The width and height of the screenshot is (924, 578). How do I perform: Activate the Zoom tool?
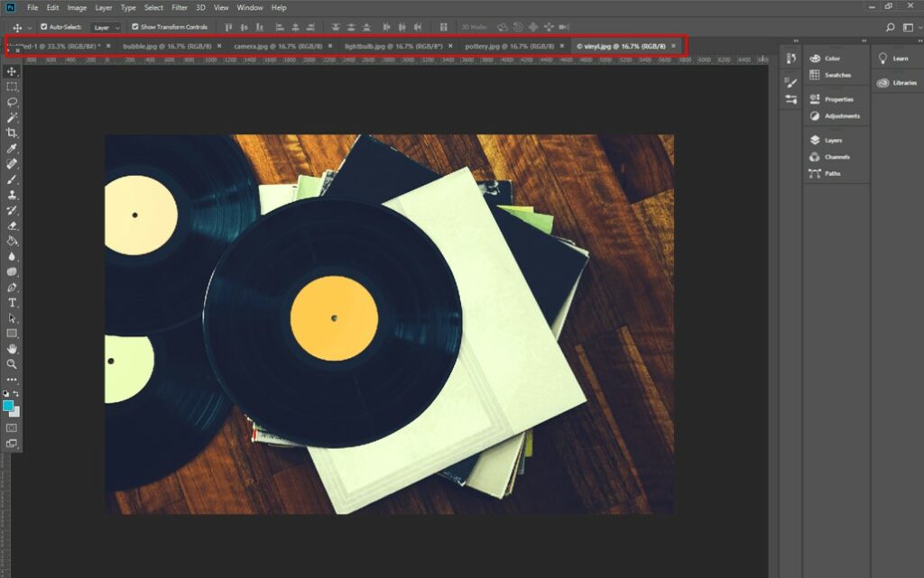point(12,364)
